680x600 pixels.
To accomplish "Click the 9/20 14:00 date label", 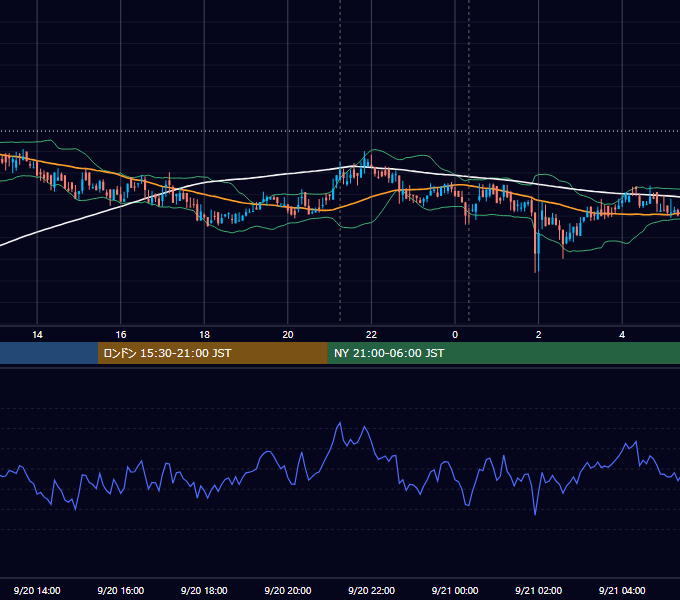I will click(37, 590).
